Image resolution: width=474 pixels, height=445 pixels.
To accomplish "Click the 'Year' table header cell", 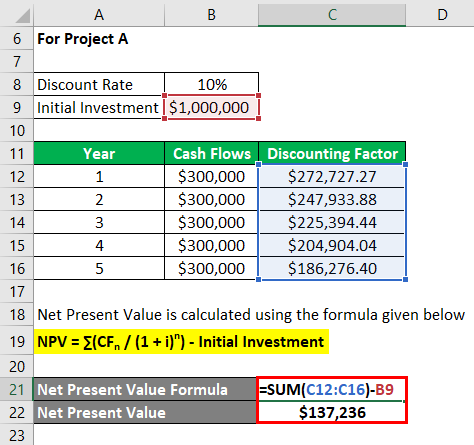I will pyautogui.click(x=99, y=153).
